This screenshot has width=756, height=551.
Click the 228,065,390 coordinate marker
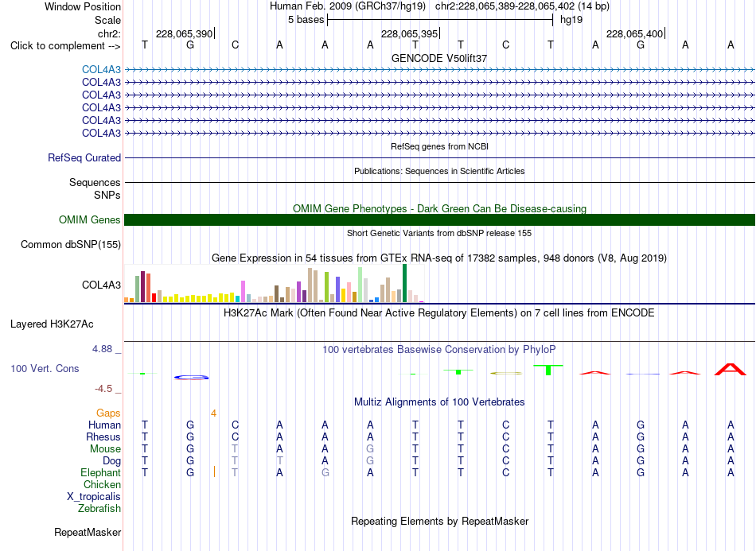(184, 33)
